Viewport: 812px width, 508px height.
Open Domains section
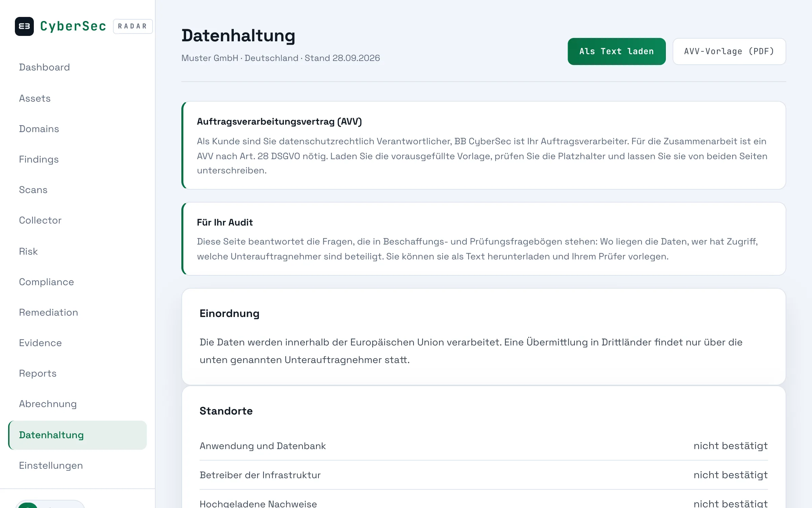pyautogui.click(x=39, y=129)
